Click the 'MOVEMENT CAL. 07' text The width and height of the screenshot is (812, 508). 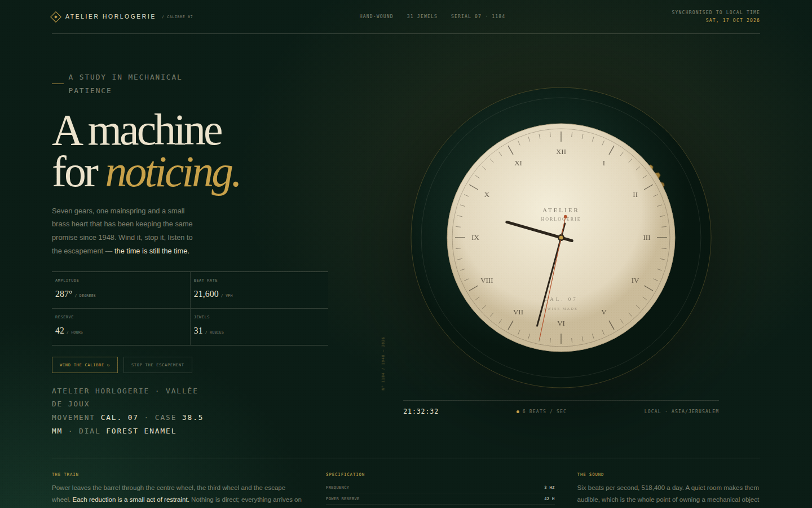pyautogui.click(x=95, y=418)
